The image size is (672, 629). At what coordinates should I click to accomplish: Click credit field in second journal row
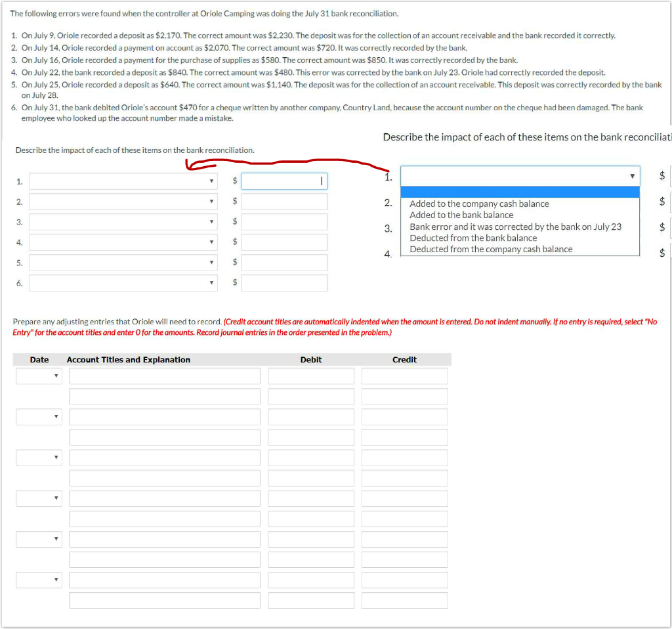click(404, 397)
